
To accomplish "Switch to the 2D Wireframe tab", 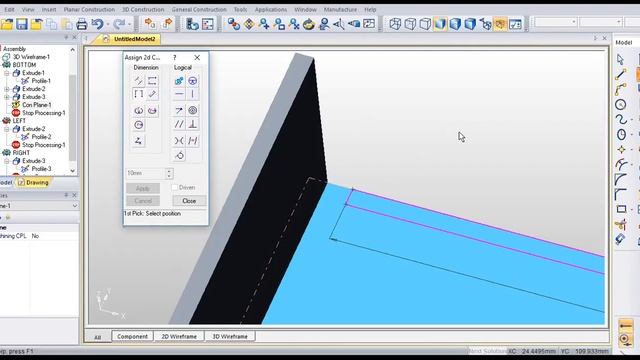I will [x=179, y=336].
